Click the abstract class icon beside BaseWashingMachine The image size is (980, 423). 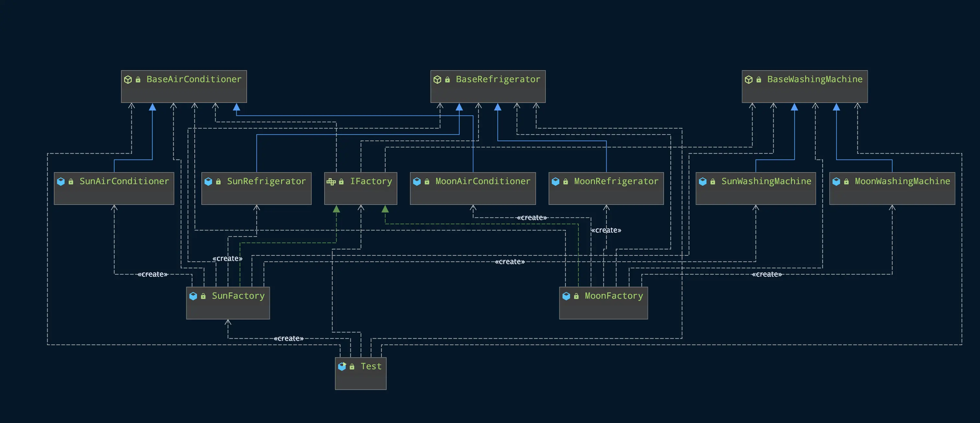click(x=748, y=79)
